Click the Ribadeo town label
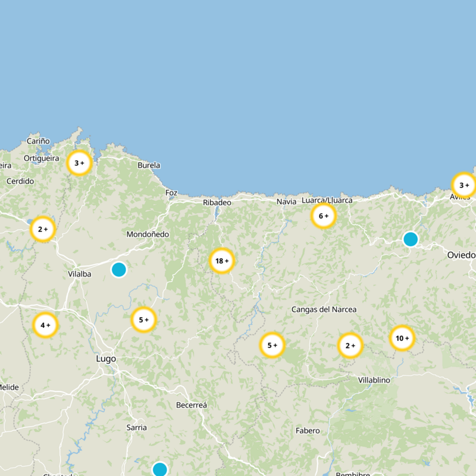This screenshot has width=476, height=476. pyautogui.click(x=217, y=202)
